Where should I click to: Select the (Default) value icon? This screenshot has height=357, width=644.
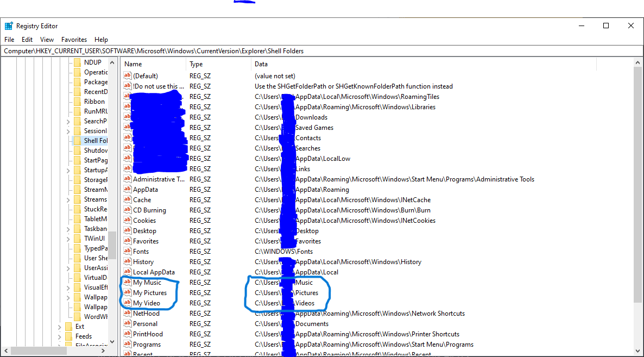(128, 76)
